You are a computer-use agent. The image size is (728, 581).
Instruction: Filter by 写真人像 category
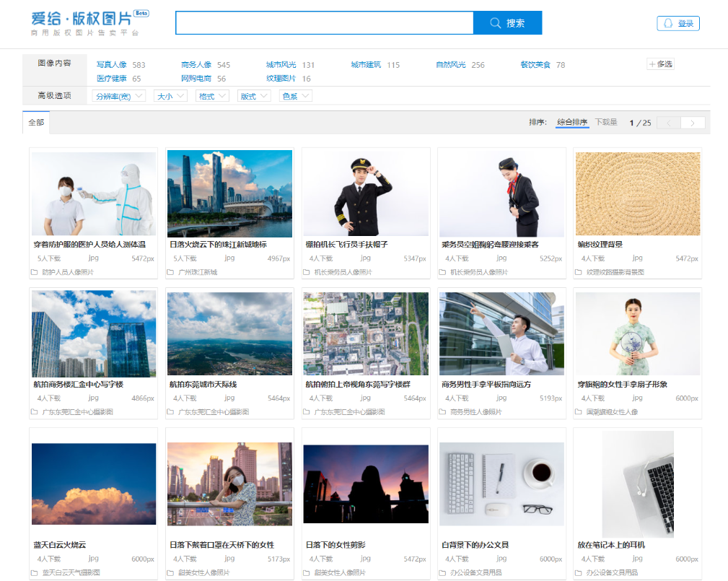[111, 64]
